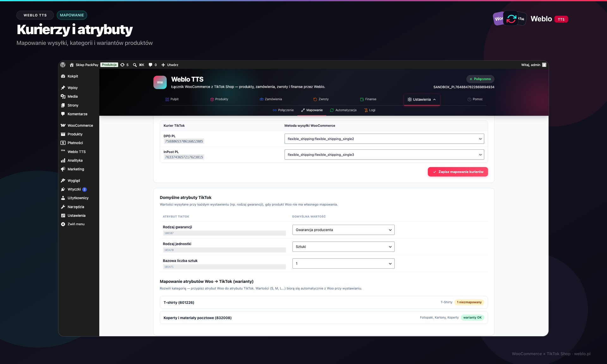
Task: Switch to the Finanse tab
Action: click(368, 99)
